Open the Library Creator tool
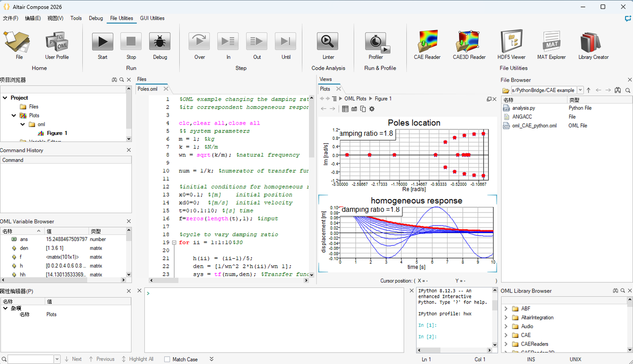 coord(593,41)
